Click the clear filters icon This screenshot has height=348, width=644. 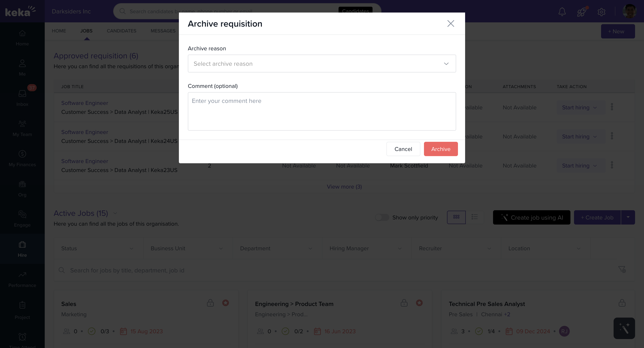coord(622,269)
